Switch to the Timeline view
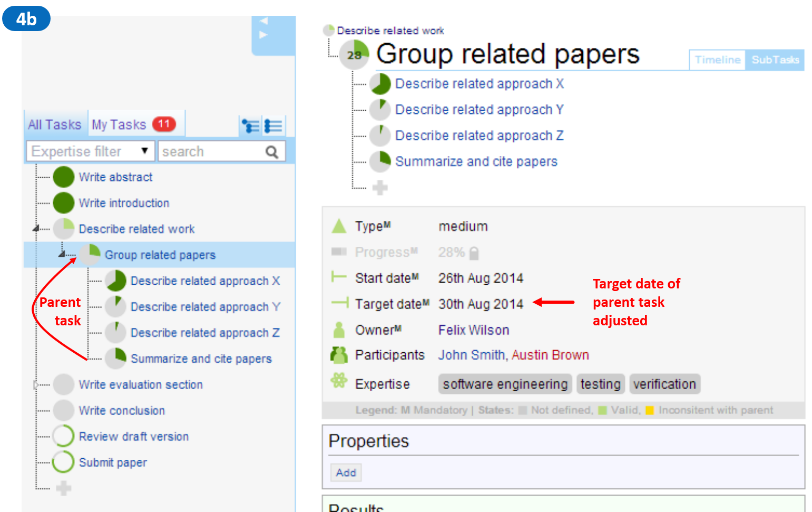812x512 pixels. click(717, 60)
